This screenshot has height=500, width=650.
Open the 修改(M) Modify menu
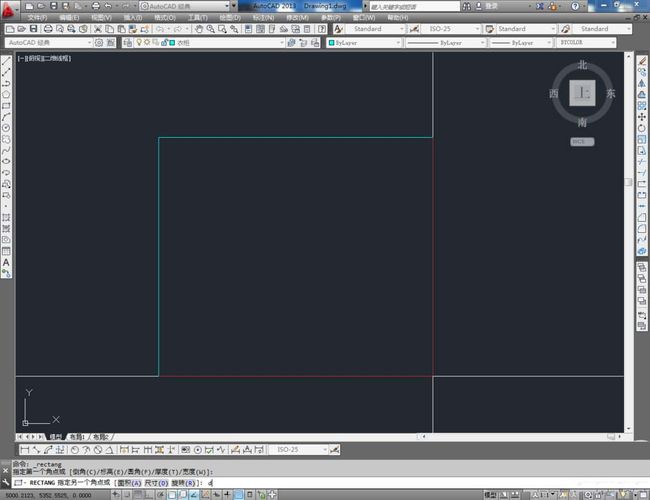pyautogui.click(x=298, y=18)
